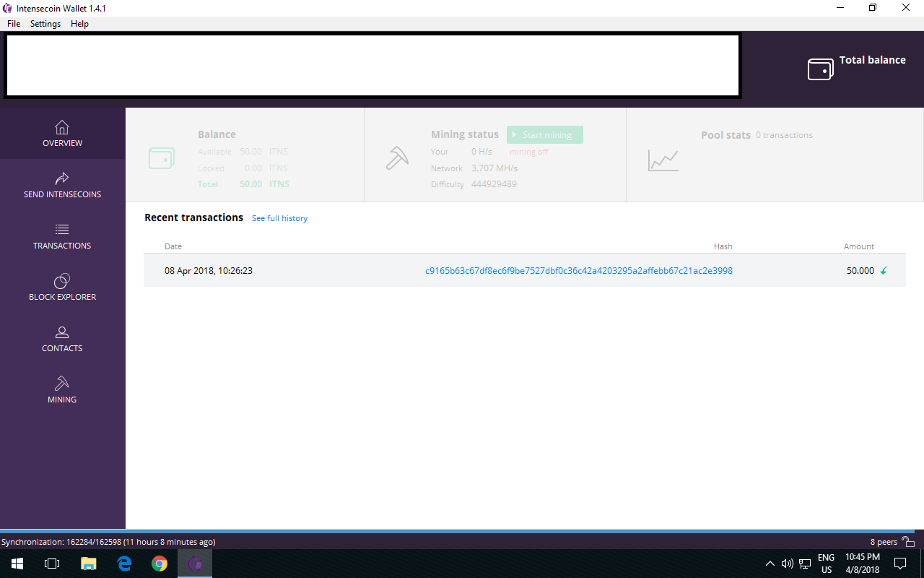Click the network tray icon
Viewport: 924px width, 578px height.
coord(805,564)
